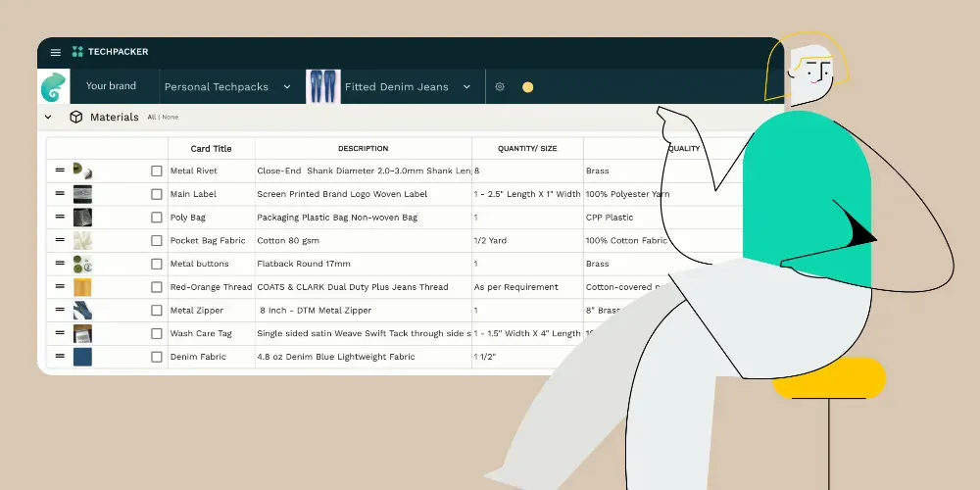Check the Wash Care Tag checkbox
This screenshot has width=980, height=490.
point(157,334)
